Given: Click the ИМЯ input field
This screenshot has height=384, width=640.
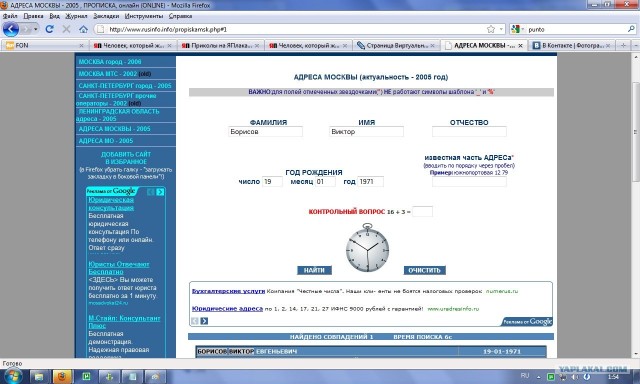Looking at the screenshot, I should pos(366,132).
